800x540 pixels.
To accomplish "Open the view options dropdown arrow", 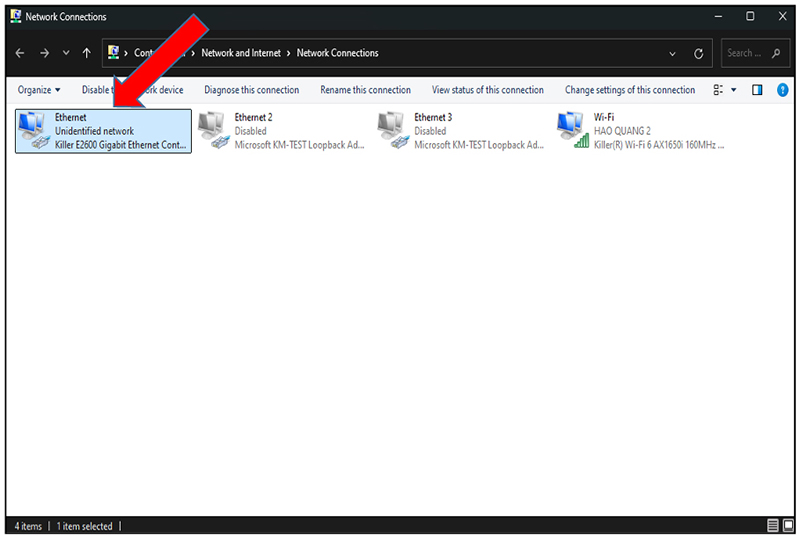I will click(734, 90).
